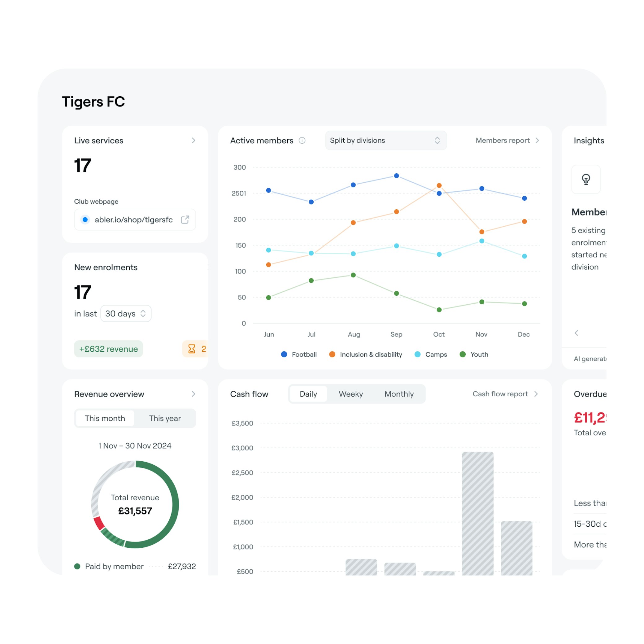Click the red segment of the revenue donut chart
Screen dimensions: 644x644
pyautogui.click(x=99, y=523)
